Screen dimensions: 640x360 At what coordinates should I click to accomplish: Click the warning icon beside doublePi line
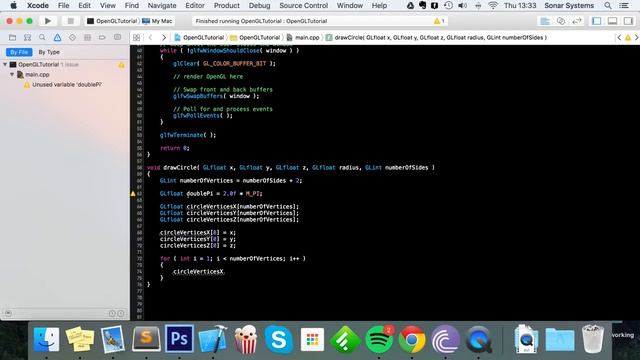[133, 193]
